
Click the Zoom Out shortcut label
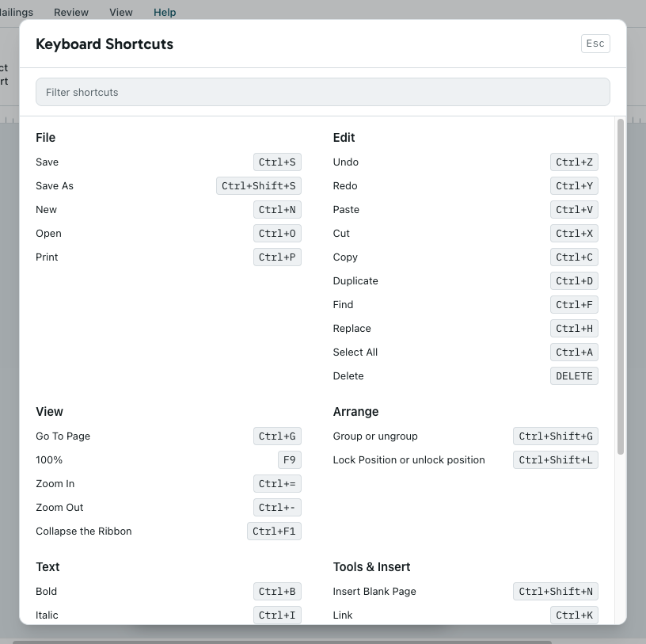[59, 508]
